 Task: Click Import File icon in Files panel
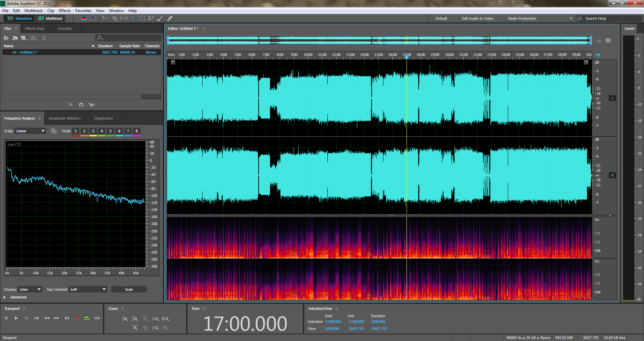point(15,38)
